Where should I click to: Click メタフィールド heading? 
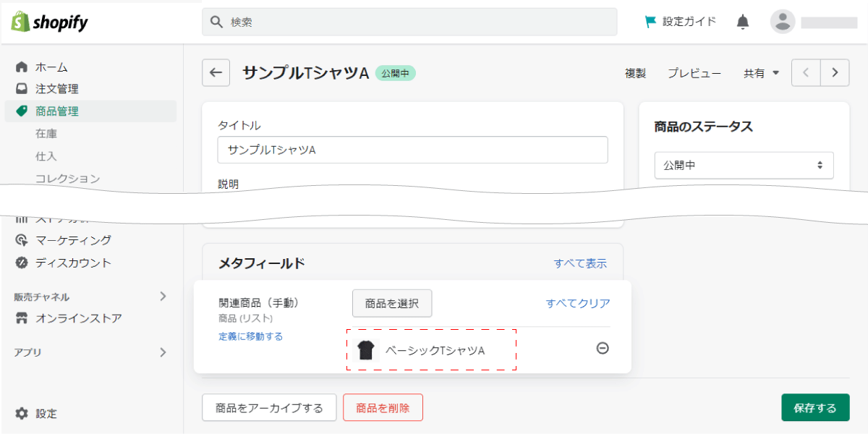coord(261,263)
